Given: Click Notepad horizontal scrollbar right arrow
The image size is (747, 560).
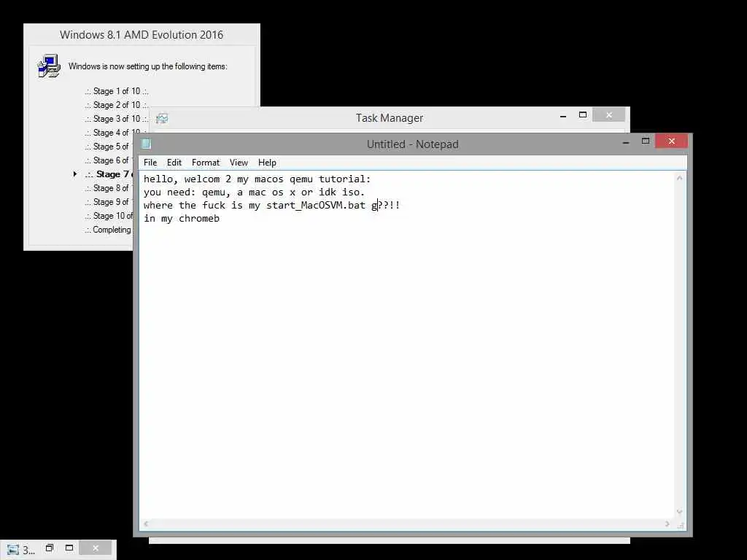Looking at the screenshot, I should [667, 524].
